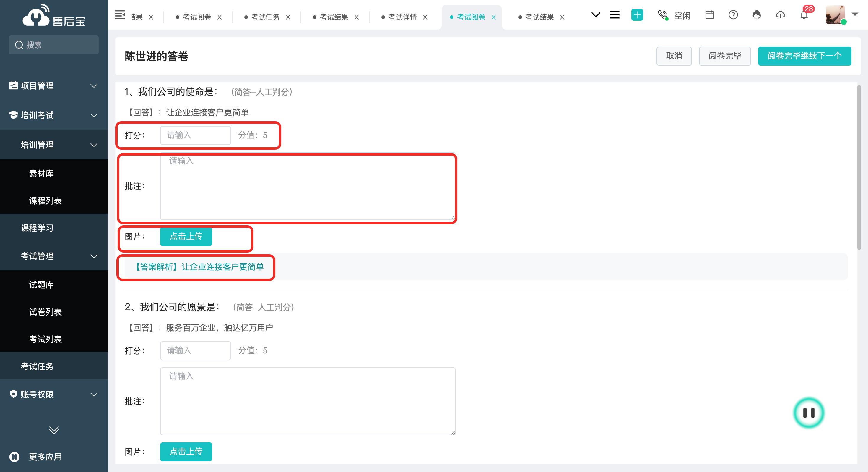Viewport: 868px width, 472px height.
Task: Switch to the first 考试阅卷 tab
Action: coord(197,17)
